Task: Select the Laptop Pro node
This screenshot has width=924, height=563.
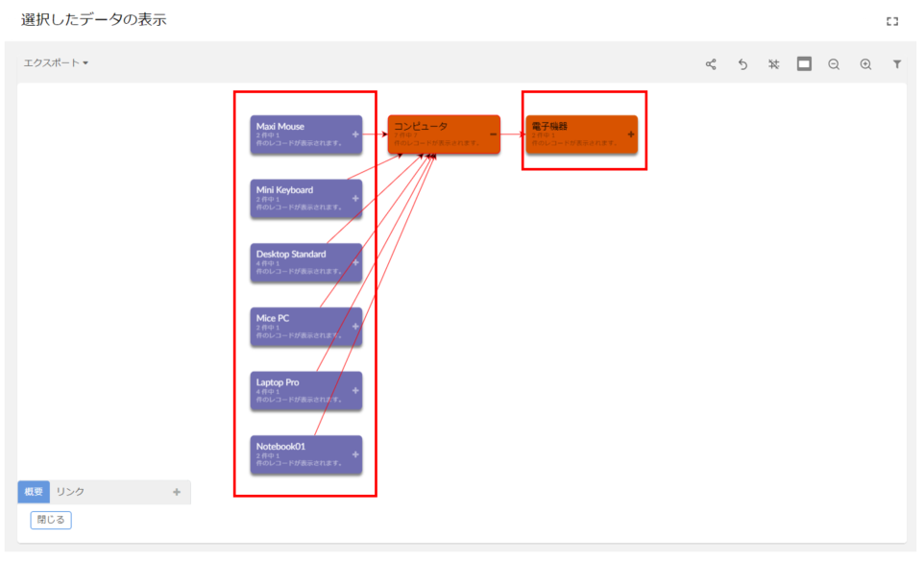Action: [305, 390]
